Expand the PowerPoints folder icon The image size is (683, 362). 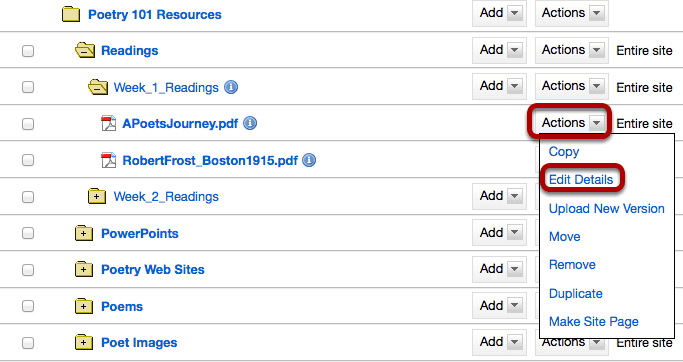pos(84,233)
